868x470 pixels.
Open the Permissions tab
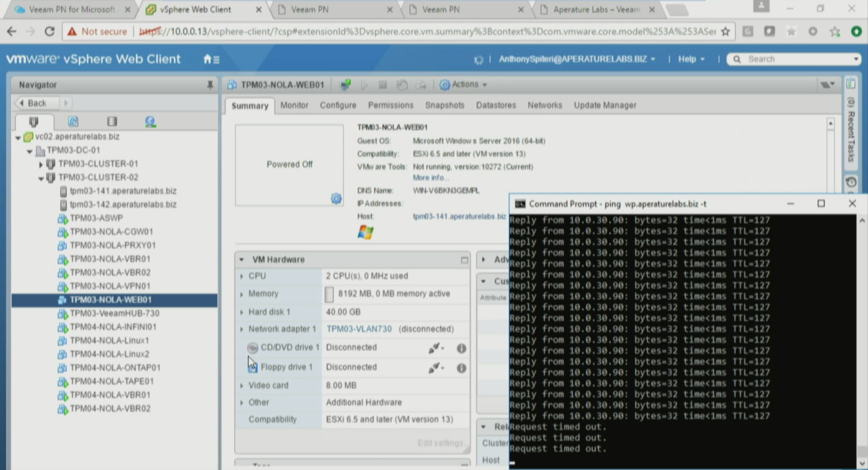point(390,105)
